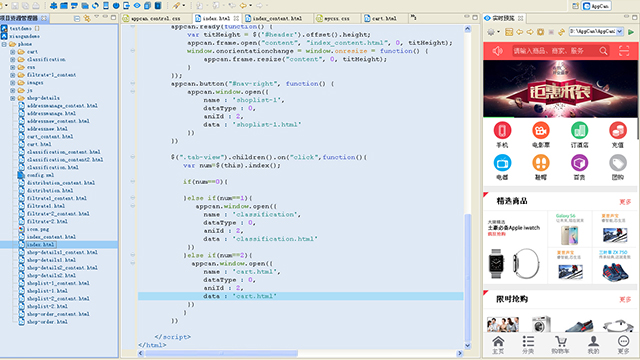Viewport: 640px width, 360px height.
Task: Close the index.html editor tab
Action: coord(236,18)
